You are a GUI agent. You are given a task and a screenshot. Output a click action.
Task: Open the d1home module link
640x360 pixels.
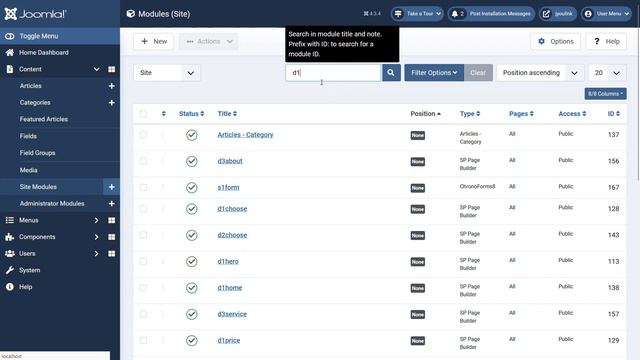tap(229, 288)
